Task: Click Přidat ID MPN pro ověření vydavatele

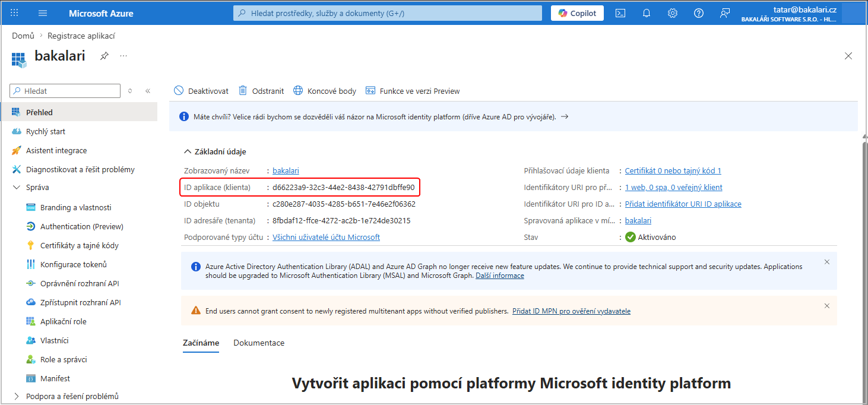Action: pyautogui.click(x=571, y=311)
